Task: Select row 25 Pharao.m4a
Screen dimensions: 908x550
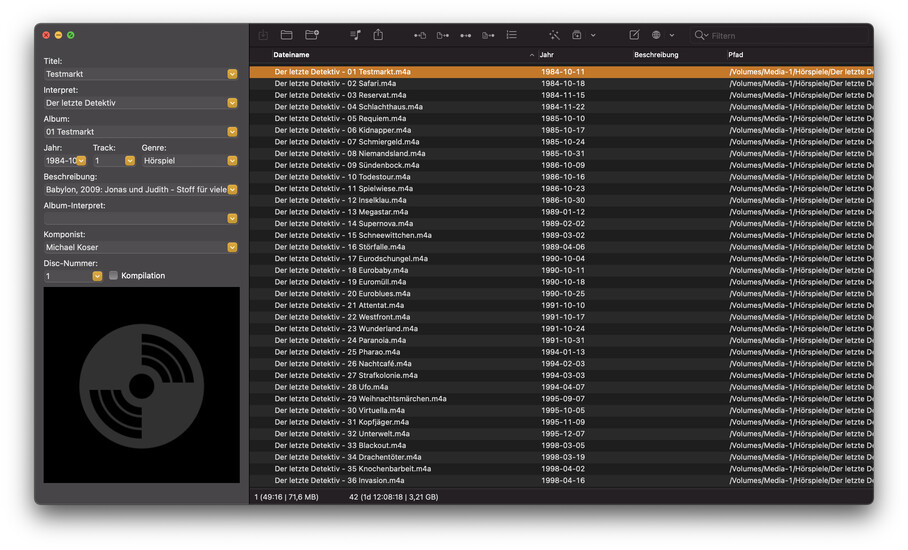Action: [561, 352]
